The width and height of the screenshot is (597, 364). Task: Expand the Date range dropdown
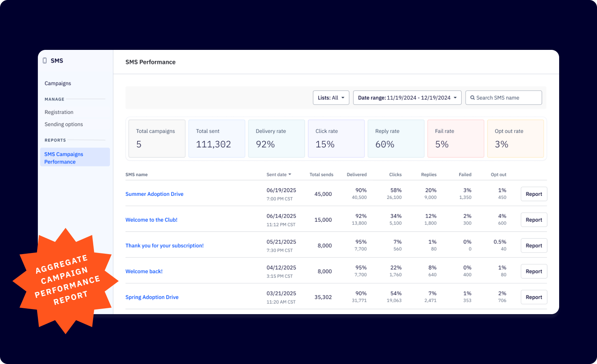(x=407, y=98)
